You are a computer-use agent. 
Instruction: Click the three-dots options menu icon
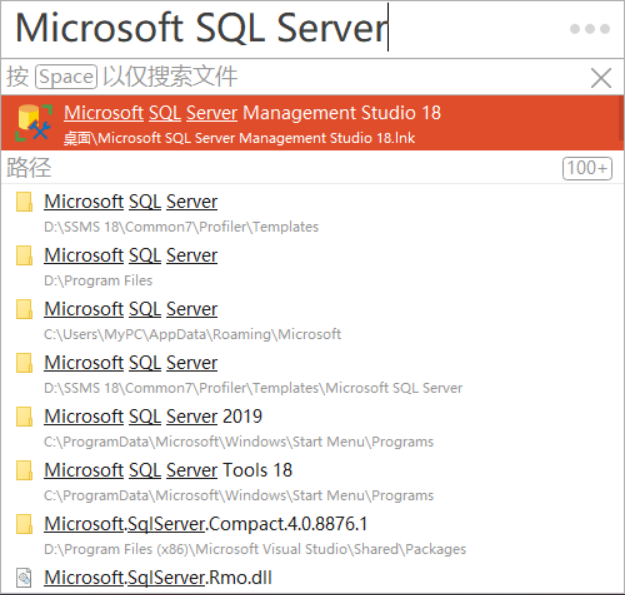[589, 29]
